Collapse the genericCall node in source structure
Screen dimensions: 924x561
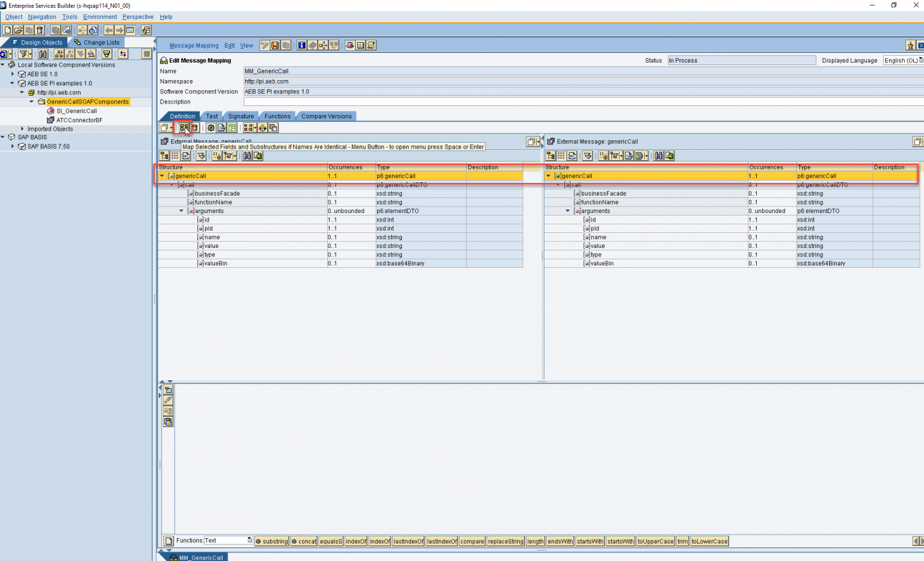(x=161, y=176)
